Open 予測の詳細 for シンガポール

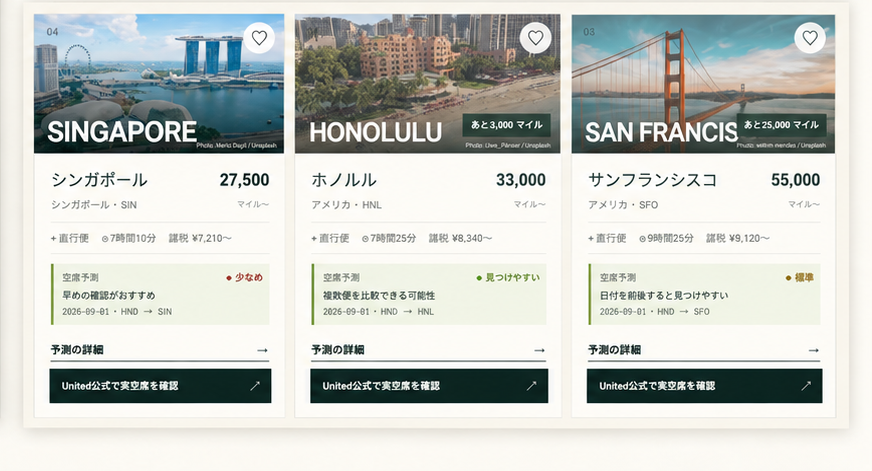click(x=160, y=350)
